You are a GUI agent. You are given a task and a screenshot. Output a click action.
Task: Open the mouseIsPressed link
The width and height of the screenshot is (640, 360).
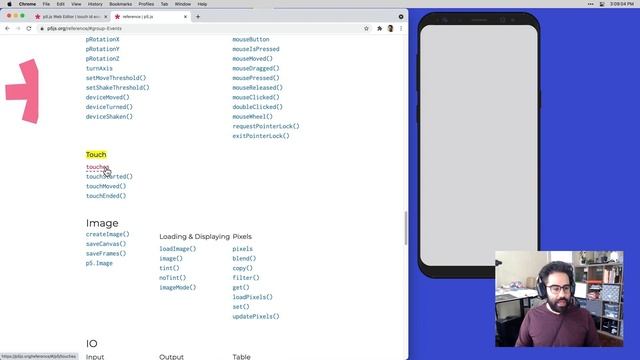(256, 49)
